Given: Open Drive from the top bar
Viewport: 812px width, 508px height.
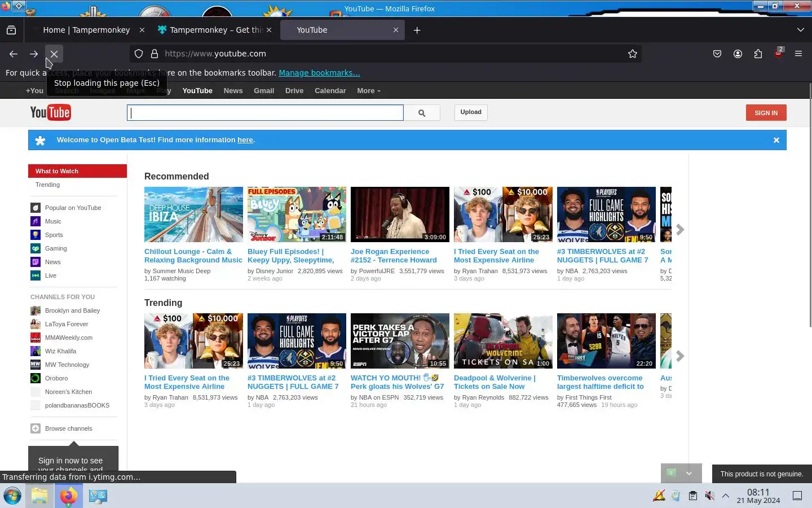Looking at the screenshot, I should click(294, 90).
